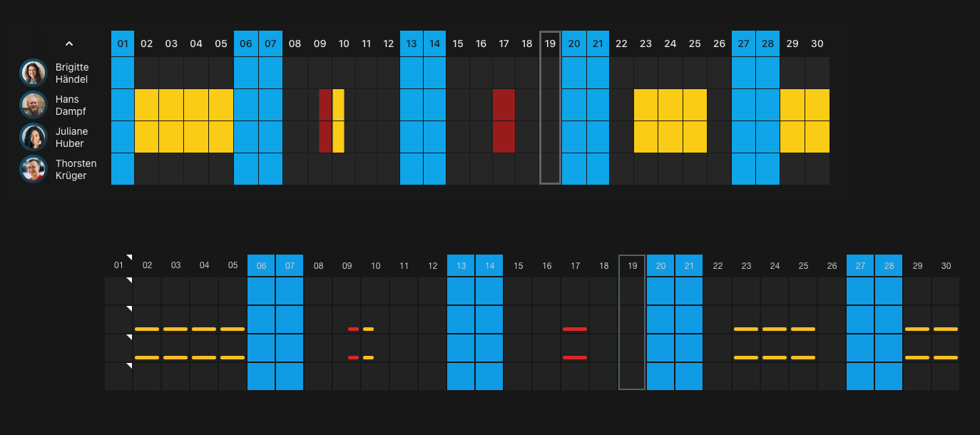980x435 pixels.
Task: Click Hans's yellow vacation block on day 23
Action: [645, 105]
